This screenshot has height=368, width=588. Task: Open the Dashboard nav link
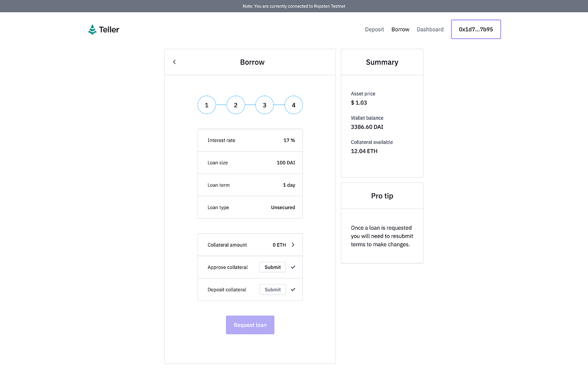click(x=430, y=30)
